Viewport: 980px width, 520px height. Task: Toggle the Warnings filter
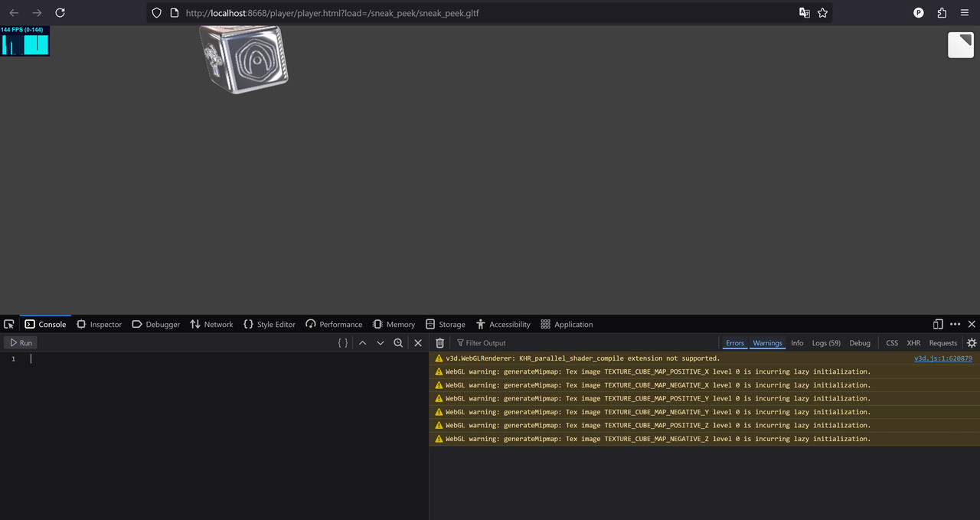pyautogui.click(x=767, y=343)
